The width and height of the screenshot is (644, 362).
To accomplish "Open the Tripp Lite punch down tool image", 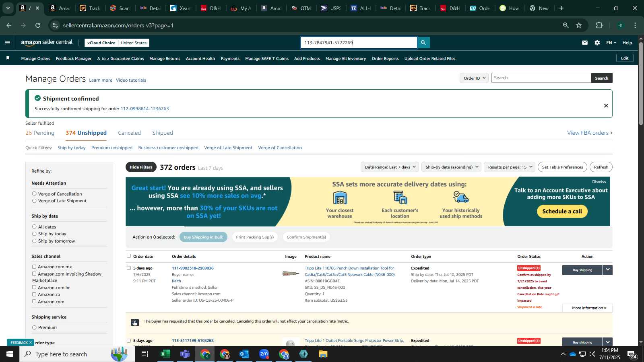I will [x=291, y=274].
